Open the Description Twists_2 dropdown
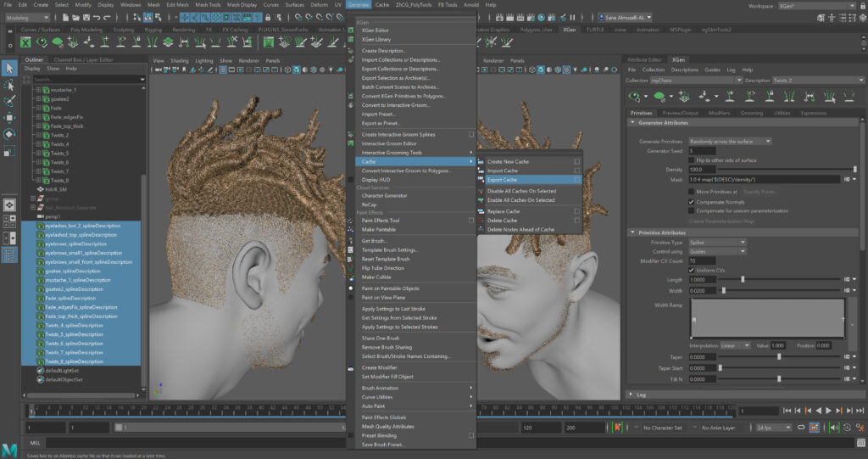This screenshot has height=459, width=868. pyautogui.click(x=818, y=81)
